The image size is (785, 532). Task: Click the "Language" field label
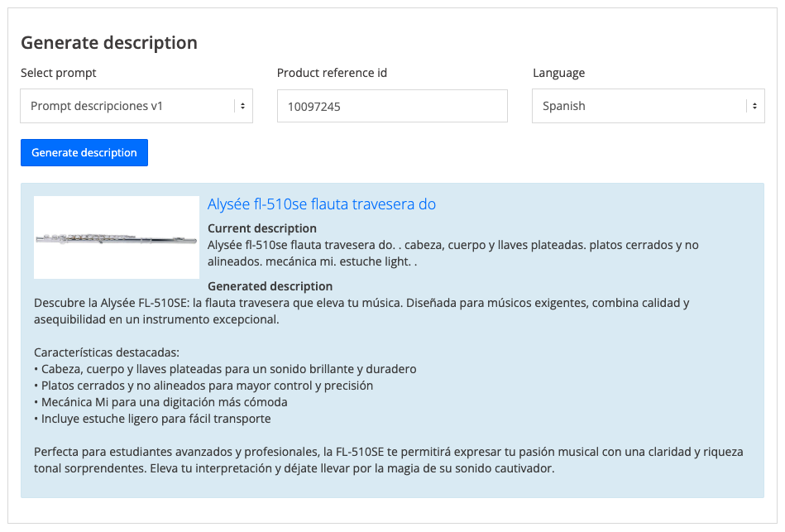tap(558, 73)
